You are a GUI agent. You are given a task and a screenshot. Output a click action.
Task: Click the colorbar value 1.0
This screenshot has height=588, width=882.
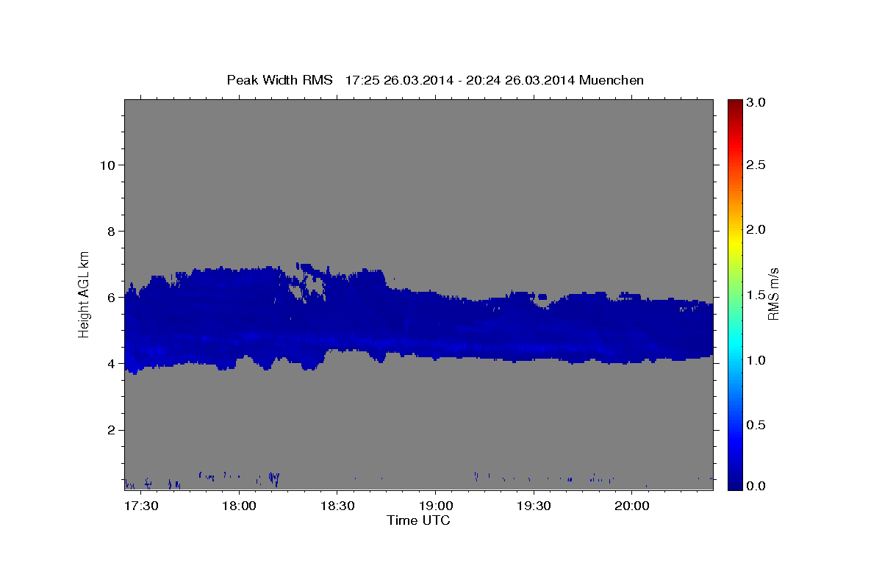(x=756, y=360)
